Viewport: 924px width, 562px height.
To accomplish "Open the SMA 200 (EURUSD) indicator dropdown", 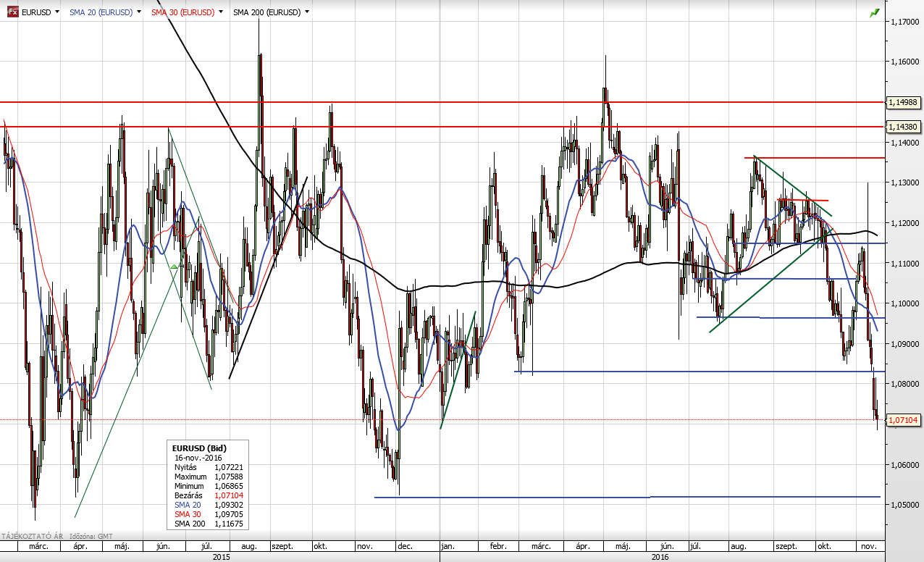I will pos(308,12).
